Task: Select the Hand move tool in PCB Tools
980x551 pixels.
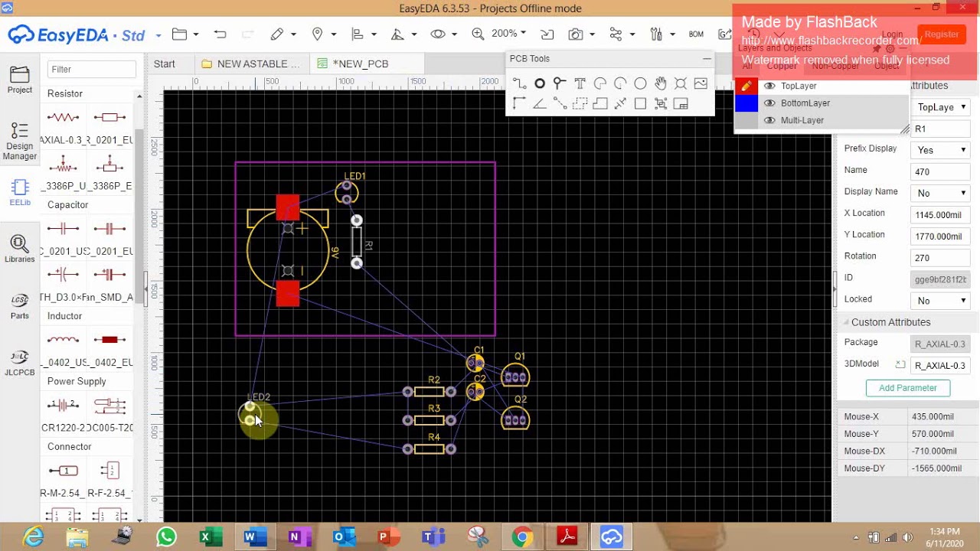Action: [660, 83]
